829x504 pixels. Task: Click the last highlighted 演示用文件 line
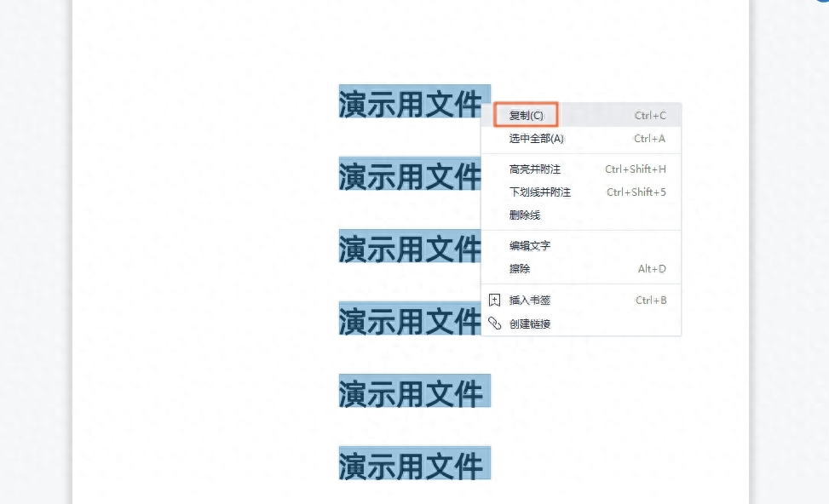point(414,465)
